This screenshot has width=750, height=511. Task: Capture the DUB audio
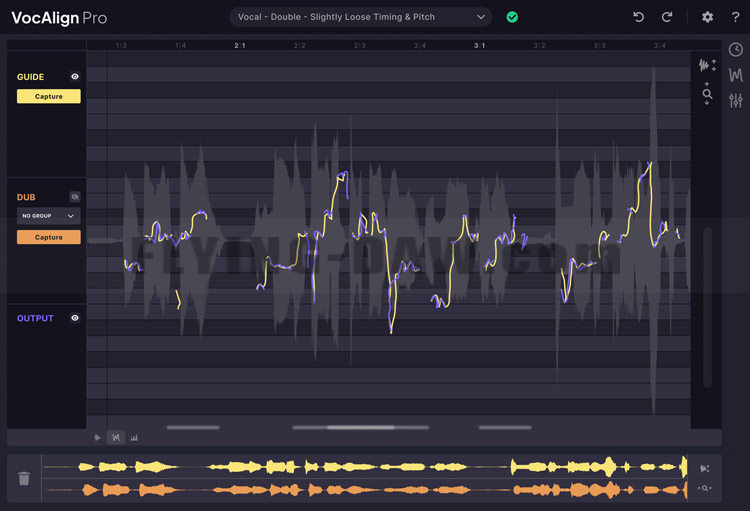point(49,237)
